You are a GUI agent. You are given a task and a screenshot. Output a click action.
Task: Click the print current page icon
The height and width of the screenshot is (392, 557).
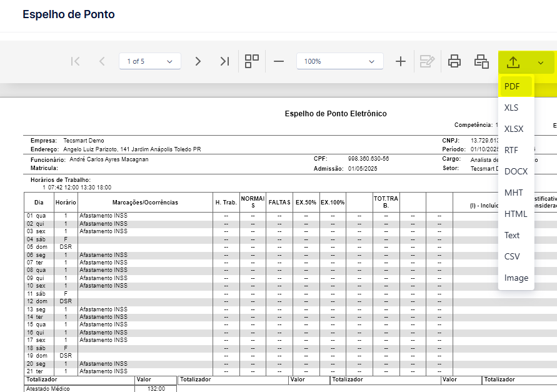[x=482, y=61]
